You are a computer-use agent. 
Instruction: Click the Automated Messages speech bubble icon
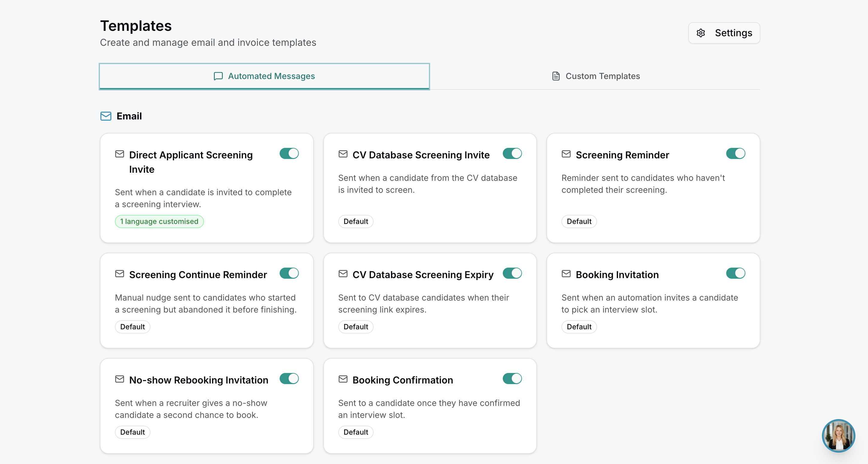pos(218,76)
